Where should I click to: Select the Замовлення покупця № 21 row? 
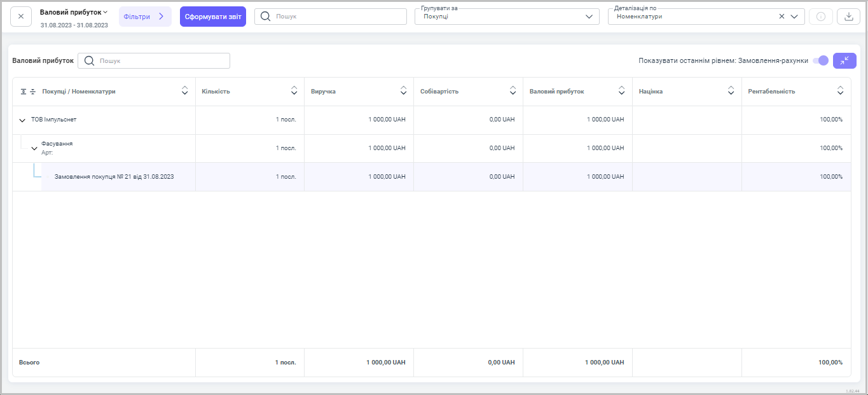pyautogui.click(x=114, y=177)
